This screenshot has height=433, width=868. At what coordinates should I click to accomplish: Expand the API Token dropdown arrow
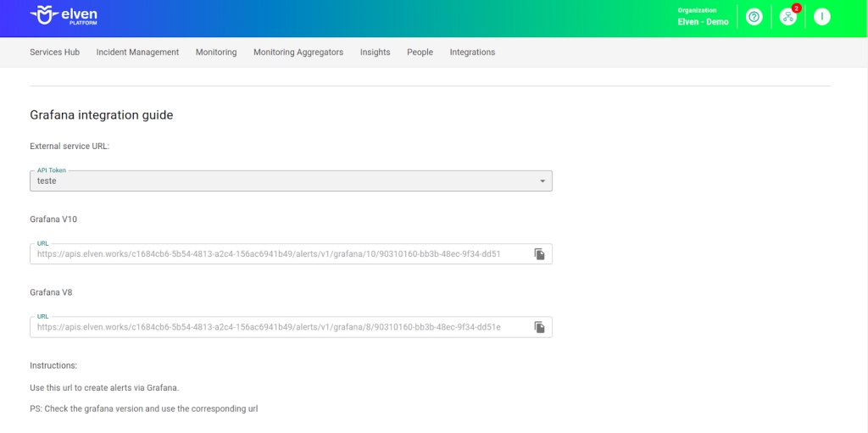tap(542, 181)
